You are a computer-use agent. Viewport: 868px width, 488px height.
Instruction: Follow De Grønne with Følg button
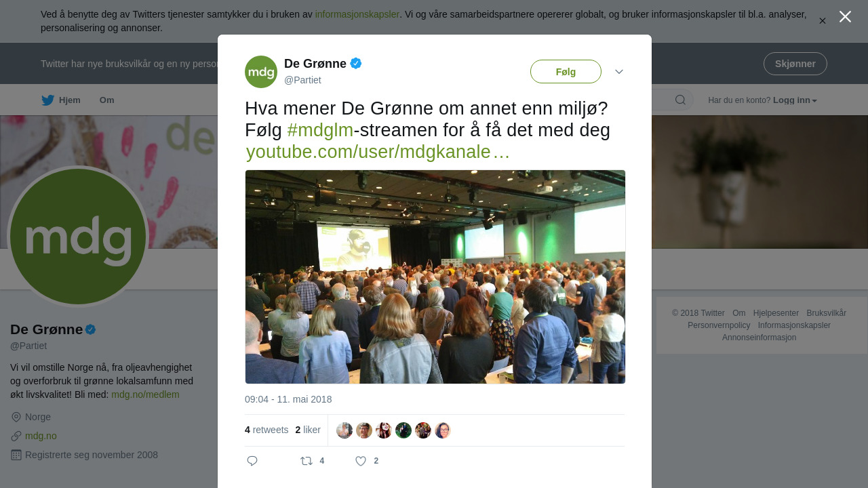(566, 72)
